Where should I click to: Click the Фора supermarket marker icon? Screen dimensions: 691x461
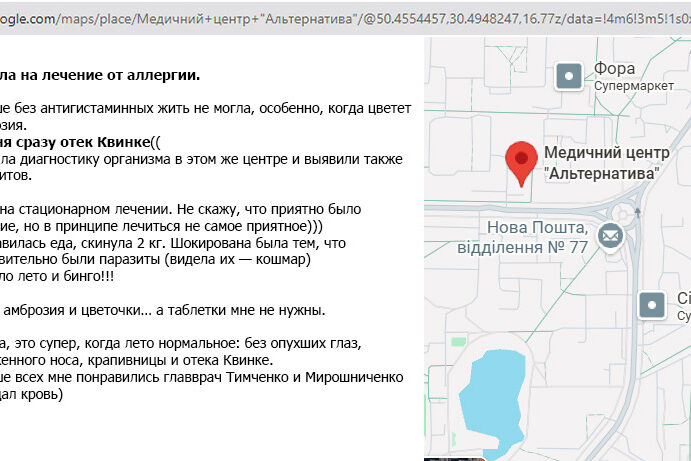tap(569, 75)
